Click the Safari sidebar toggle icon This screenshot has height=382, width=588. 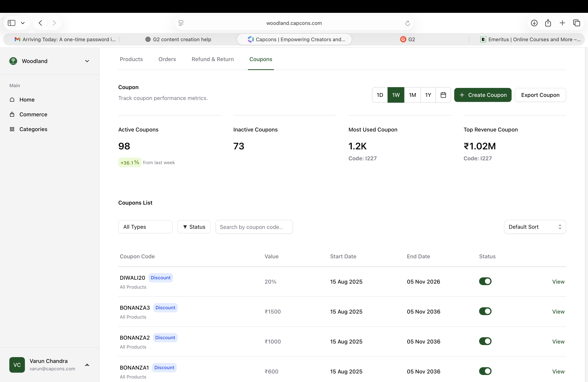[12, 23]
